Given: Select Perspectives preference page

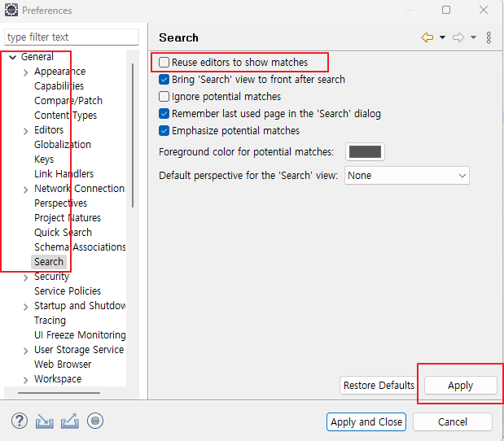Looking at the screenshot, I should point(61,203).
